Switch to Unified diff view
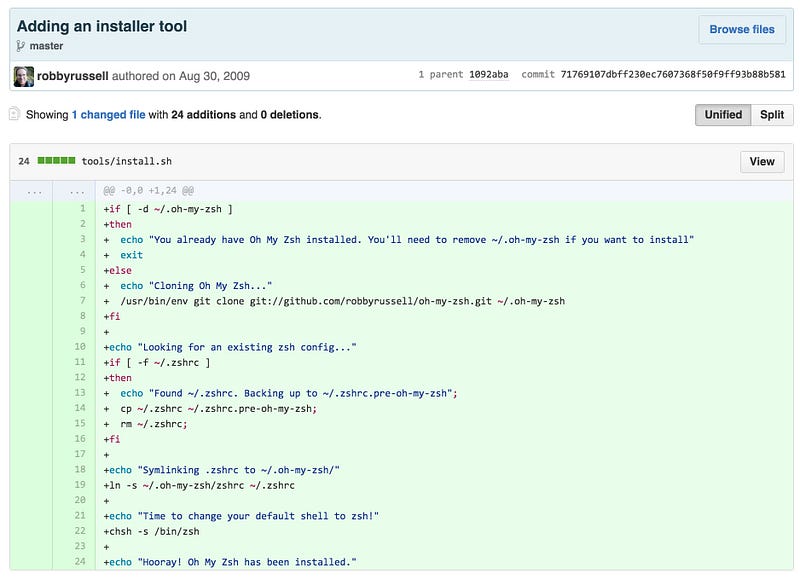 723,115
